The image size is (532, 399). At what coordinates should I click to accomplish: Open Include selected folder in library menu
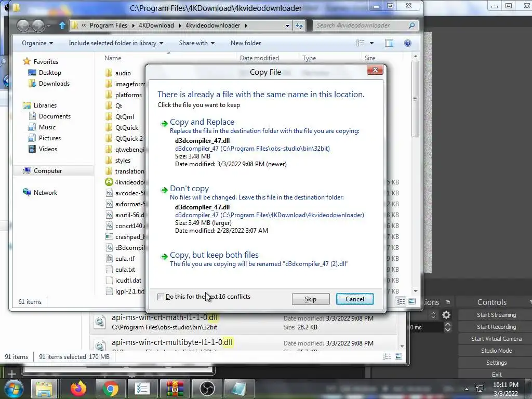tap(116, 43)
